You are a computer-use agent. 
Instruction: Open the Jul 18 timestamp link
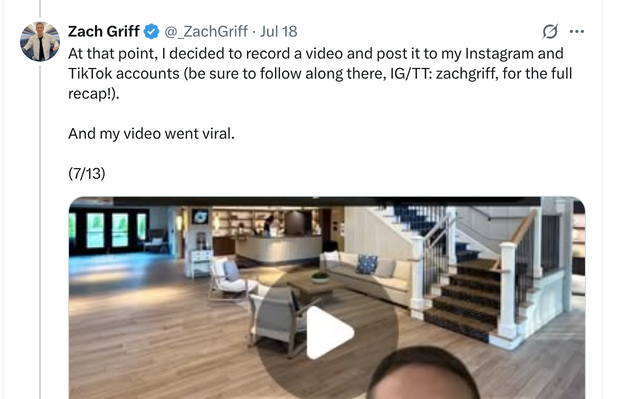pos(278,32)
